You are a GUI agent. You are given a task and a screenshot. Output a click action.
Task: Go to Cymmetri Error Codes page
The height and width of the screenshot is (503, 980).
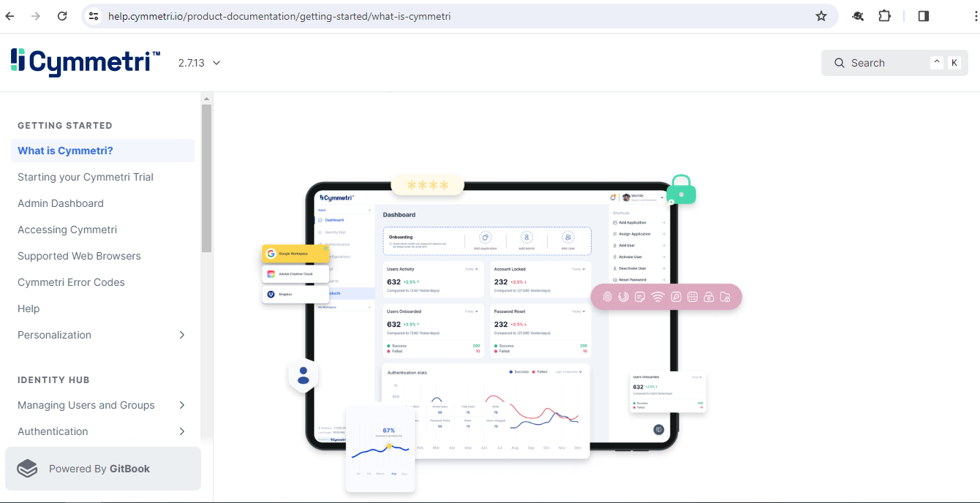coord(71,282)
